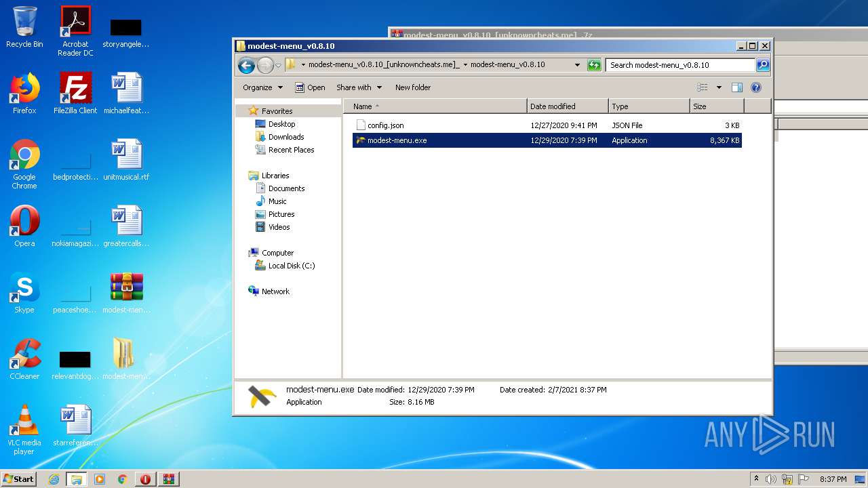Open recent locations dropdown beside forward arrow
Viewport: 868px width, 488px height.
[278, 66]
